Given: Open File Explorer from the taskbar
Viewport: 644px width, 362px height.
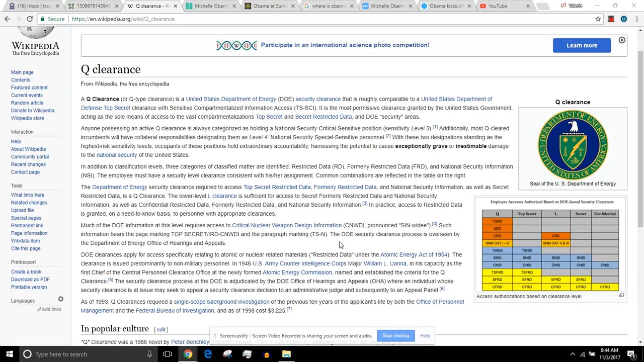Looking at the screenshot, I should (x=286, y=354).
